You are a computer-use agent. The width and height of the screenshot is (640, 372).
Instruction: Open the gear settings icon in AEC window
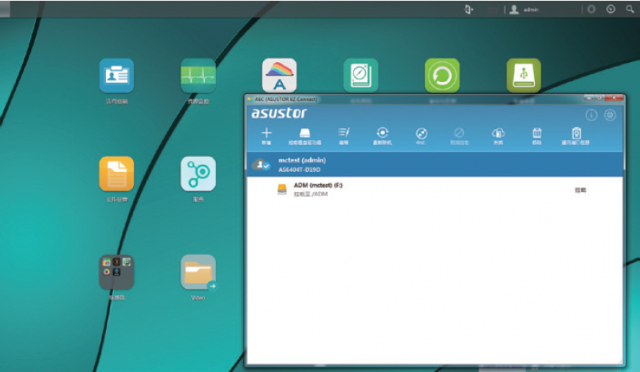610,115
